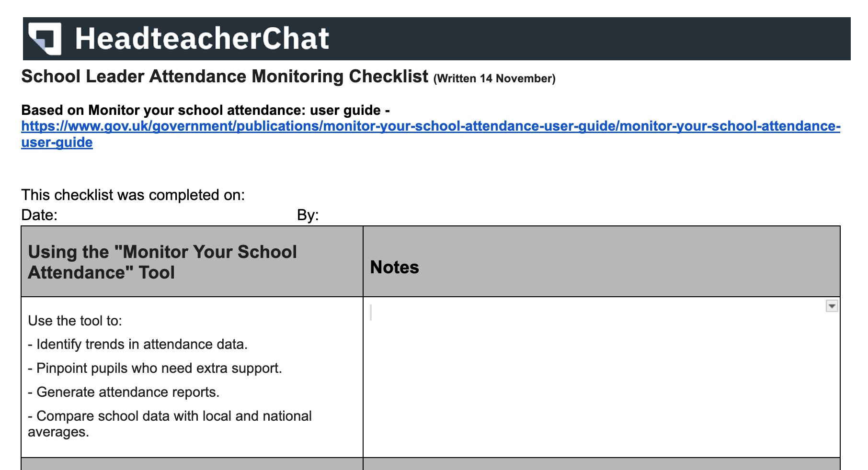
Task: Open the dropdown arrow in Notes cell
Action: point(832,306)
